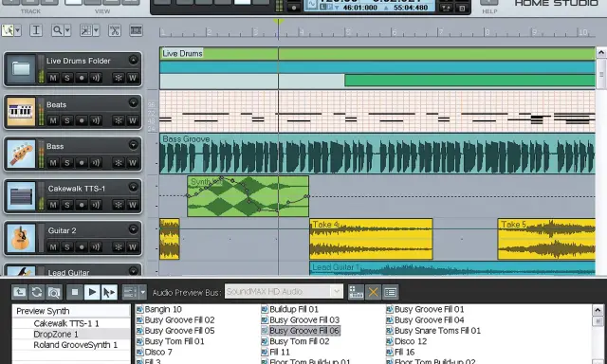The width and height of the screenshot is (607, 364).
Task: Select the Take 5 guitar clip
Action: (x=546, y=239)
